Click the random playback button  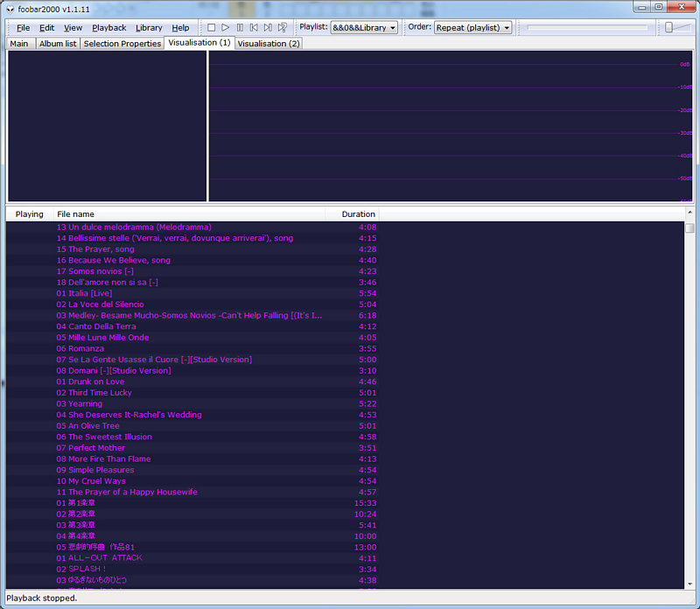282,28
